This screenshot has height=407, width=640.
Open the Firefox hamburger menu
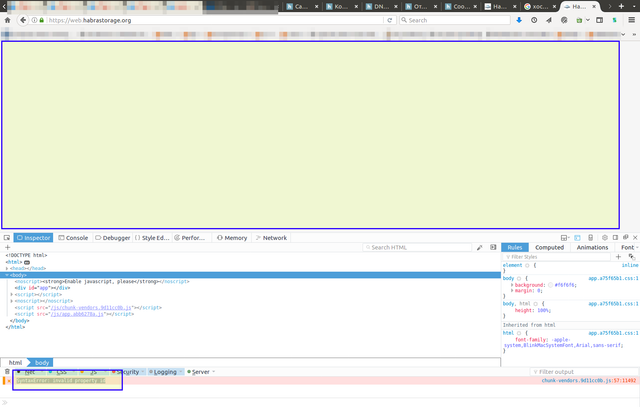[631, 20]
